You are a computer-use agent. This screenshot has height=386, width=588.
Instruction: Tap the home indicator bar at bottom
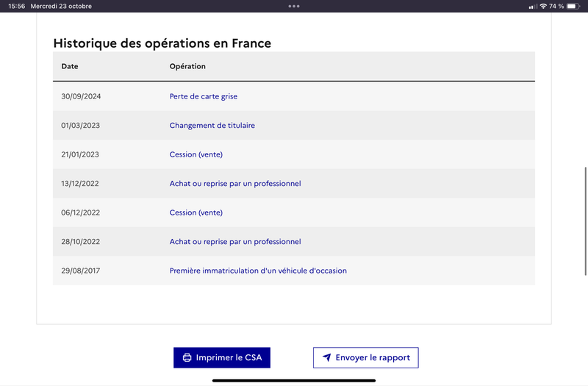[294, 380]
